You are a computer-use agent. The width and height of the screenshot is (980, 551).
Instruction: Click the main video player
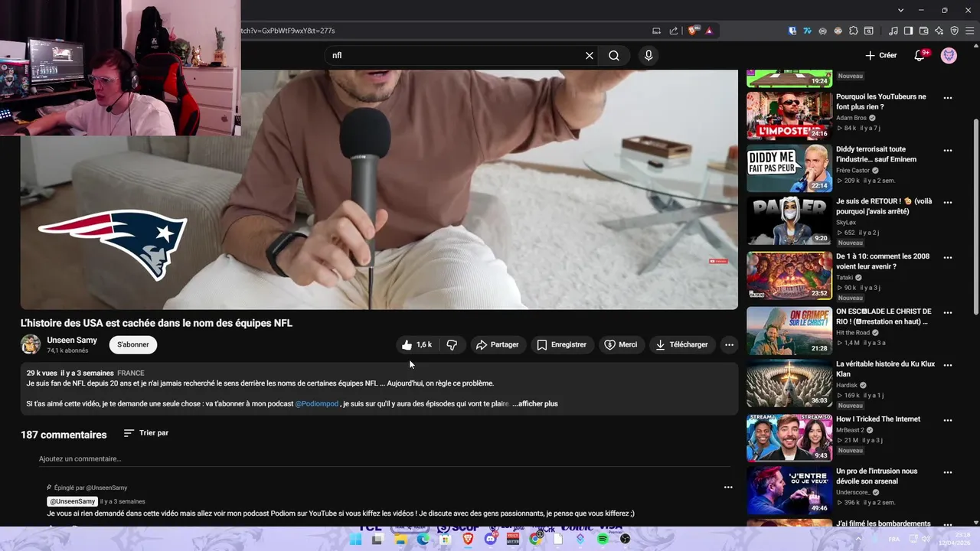coord(379,190)
